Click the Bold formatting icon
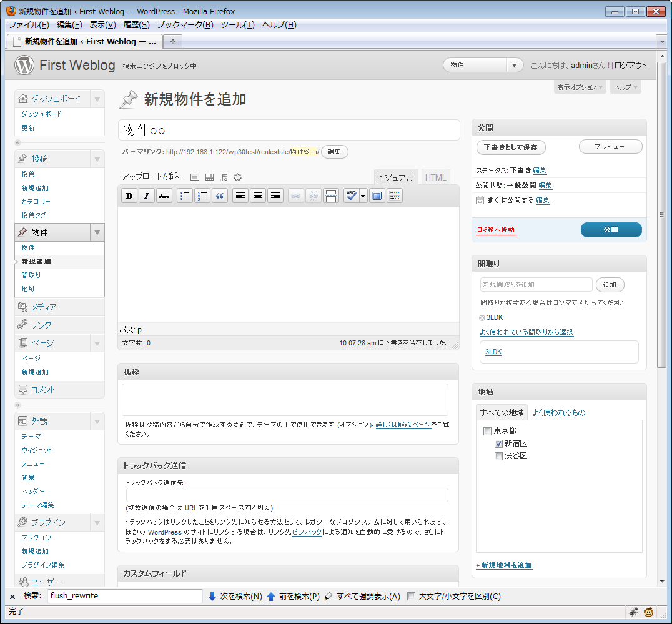Viewport: 672px width, 624px height. [129, 196]
